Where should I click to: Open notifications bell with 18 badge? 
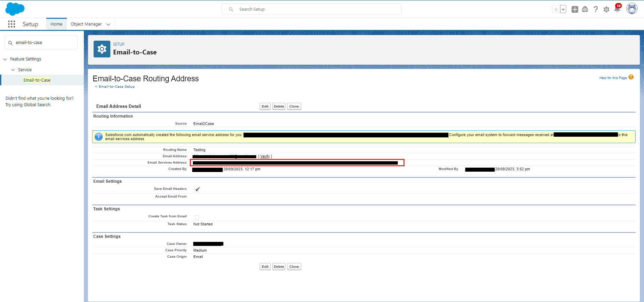617,9
